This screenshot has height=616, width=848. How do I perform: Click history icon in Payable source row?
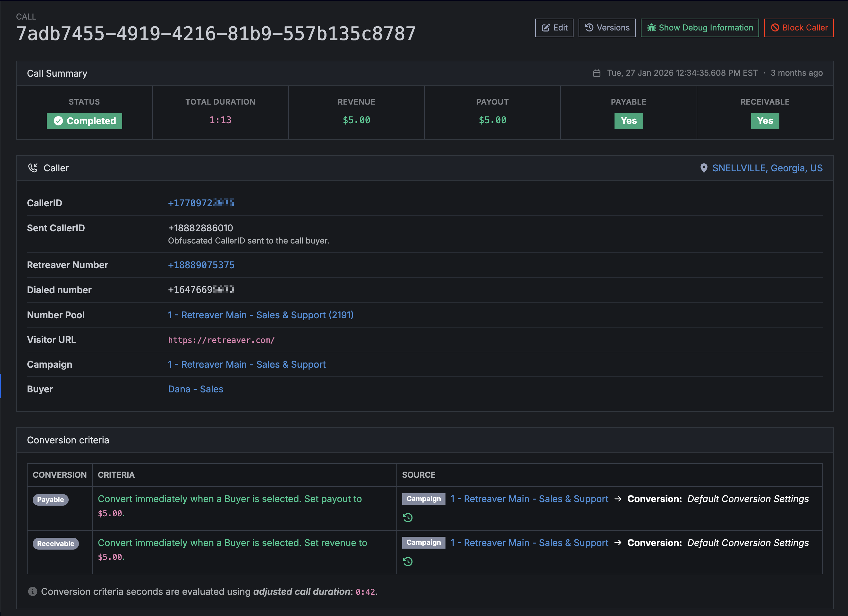pos(408,518)
